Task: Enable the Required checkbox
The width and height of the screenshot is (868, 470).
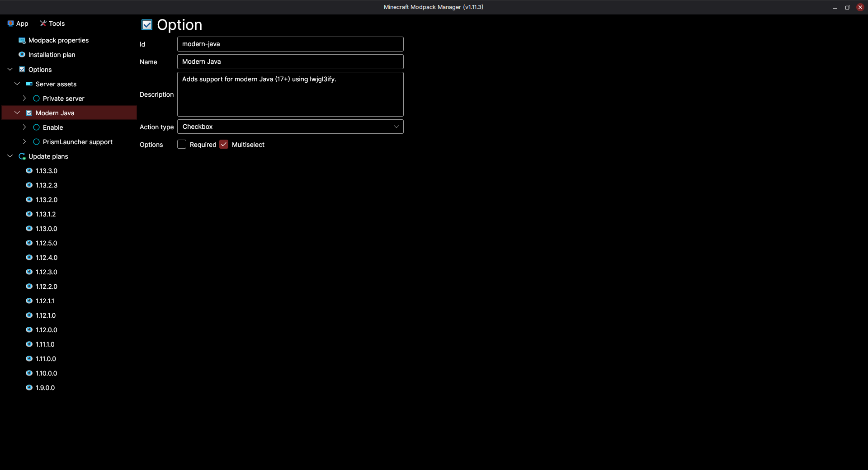Action: pyautogui.click(x=182, y=145)
